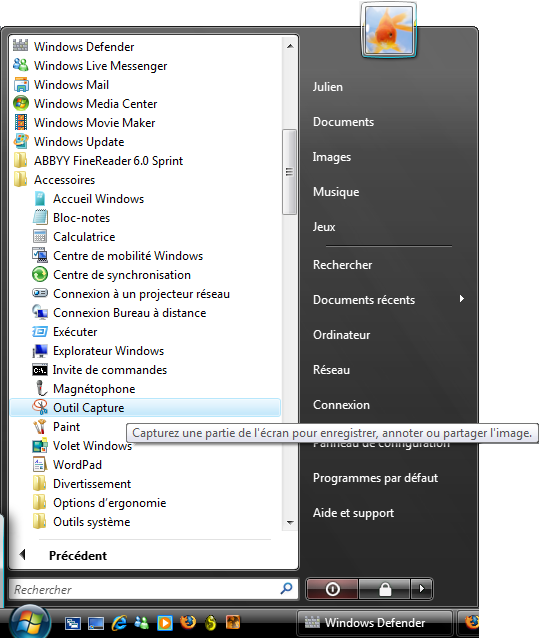This screenshot has width=540, height=638.
Task: Click the lock button with padlock icon
Action: tap(385, 589)
